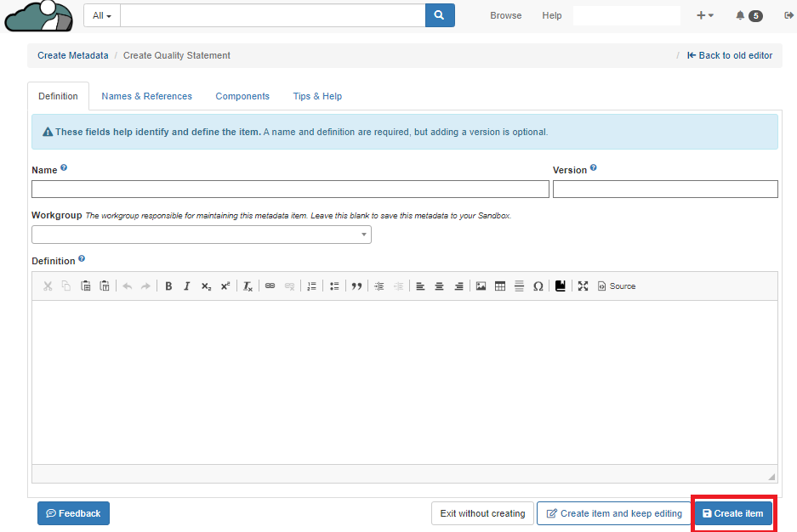
Task: Insert a numbered list
Action: [x=311, y=286]
